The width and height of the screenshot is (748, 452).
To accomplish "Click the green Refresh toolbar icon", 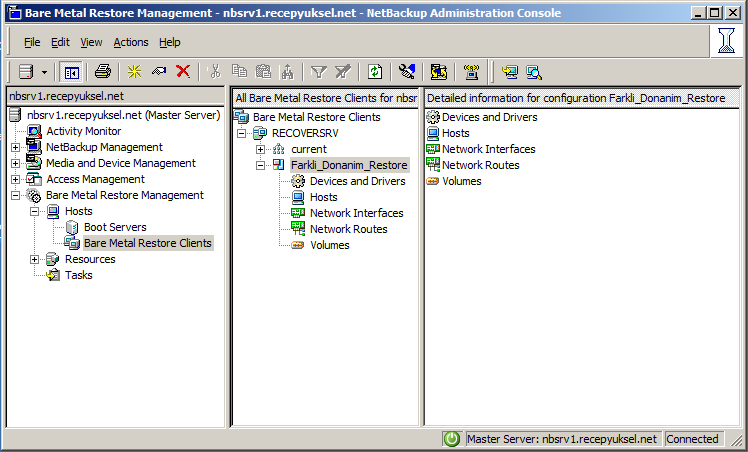I will click(375, 72).
